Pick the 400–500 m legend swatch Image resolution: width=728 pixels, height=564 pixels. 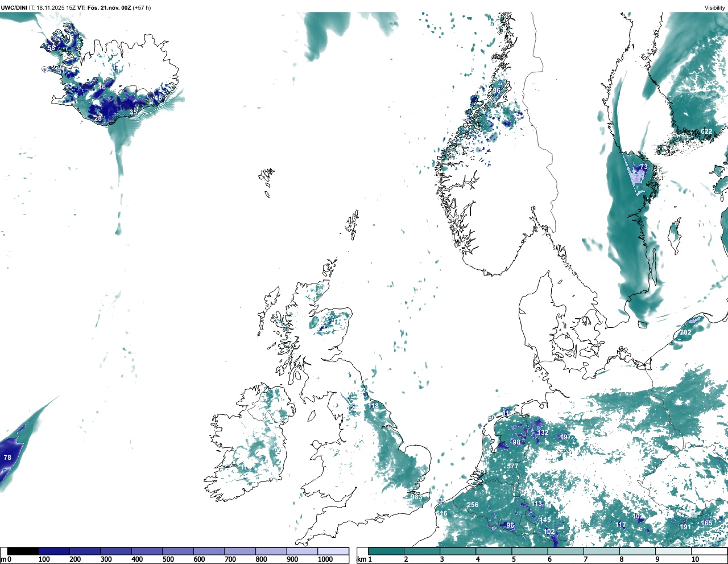coord(147,551)
